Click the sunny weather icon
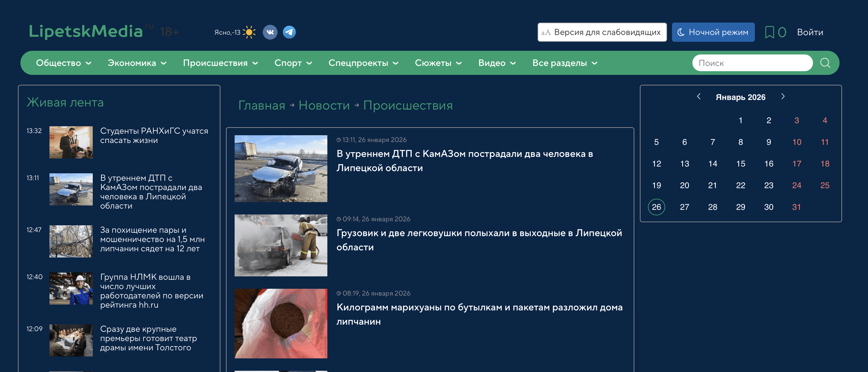The height and width of the screenshot is (372, 868). click(x=249, y=32)
